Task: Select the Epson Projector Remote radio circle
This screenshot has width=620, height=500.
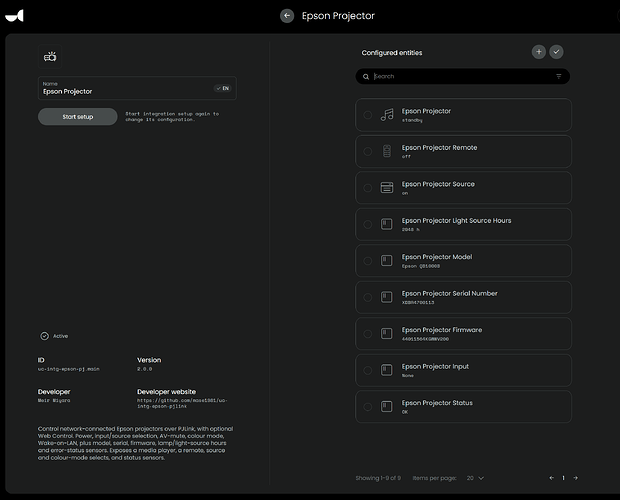Action: click(x=368, y=151)
